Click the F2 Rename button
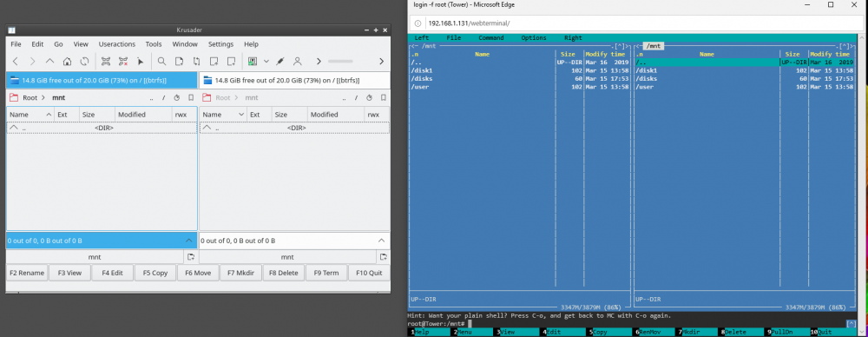 (x=27, y=273)
